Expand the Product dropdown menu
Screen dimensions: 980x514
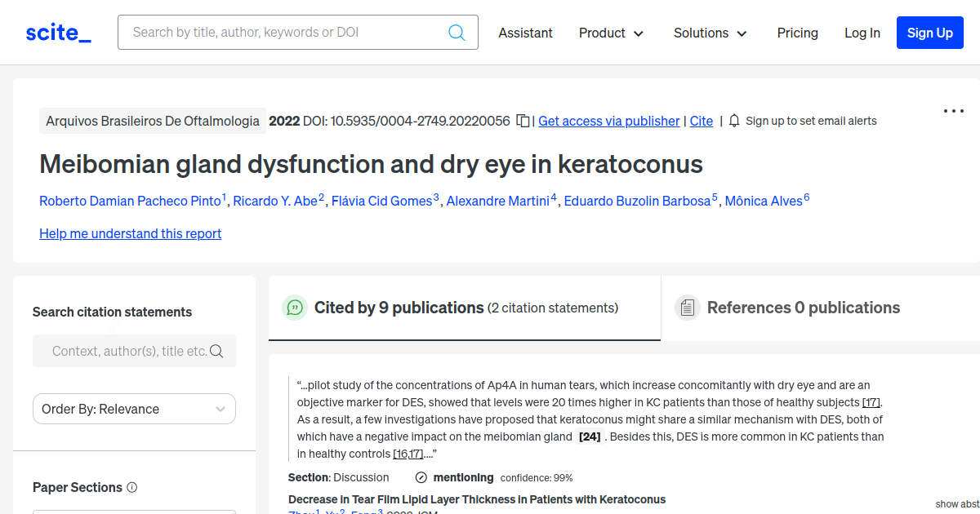(x=611, y=33)
